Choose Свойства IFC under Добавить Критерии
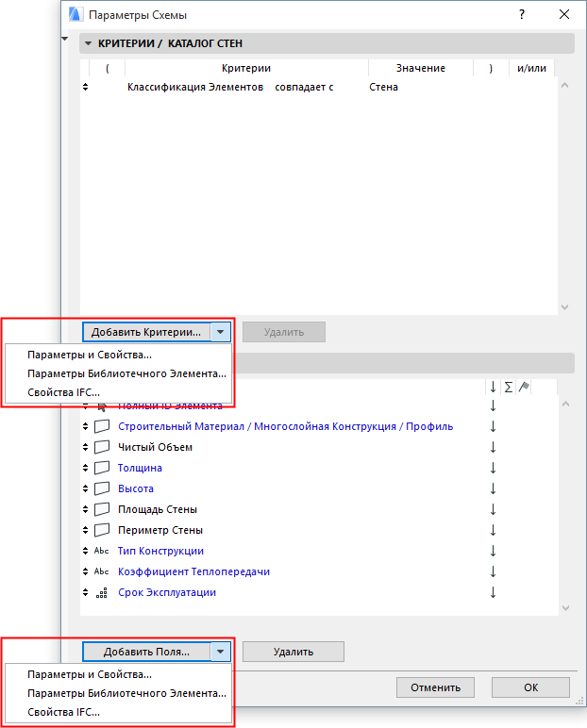The width and height of the screenshot is (587, 728). pyautogui.click(x=118, y=393)
